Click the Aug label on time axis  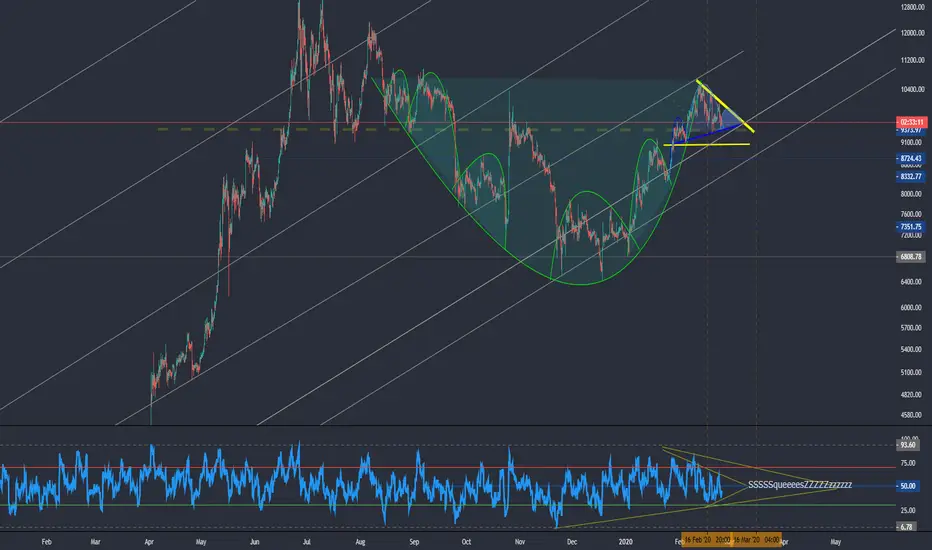coord(360,542)
